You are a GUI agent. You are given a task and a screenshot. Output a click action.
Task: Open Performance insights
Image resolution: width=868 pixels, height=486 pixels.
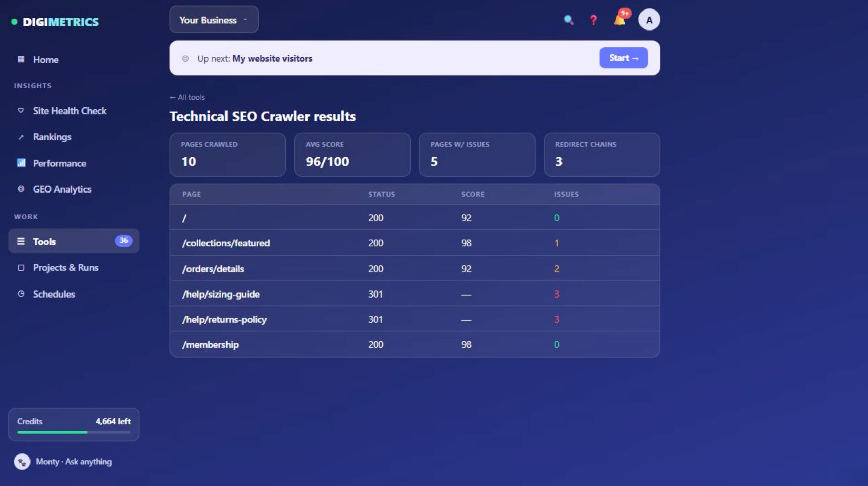coord(74,163)
